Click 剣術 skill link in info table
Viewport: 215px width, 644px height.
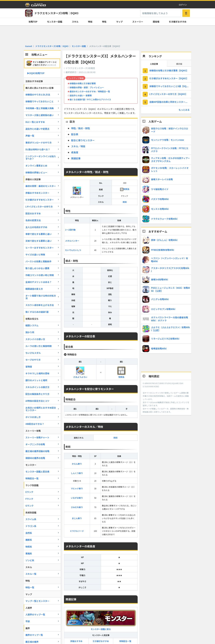(125, 202)
